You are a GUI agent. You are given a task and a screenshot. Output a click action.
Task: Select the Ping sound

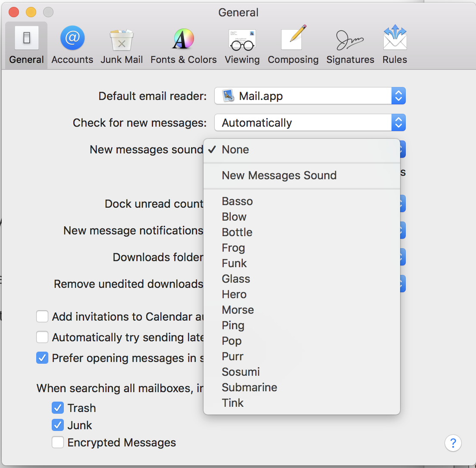pos(302,325)
